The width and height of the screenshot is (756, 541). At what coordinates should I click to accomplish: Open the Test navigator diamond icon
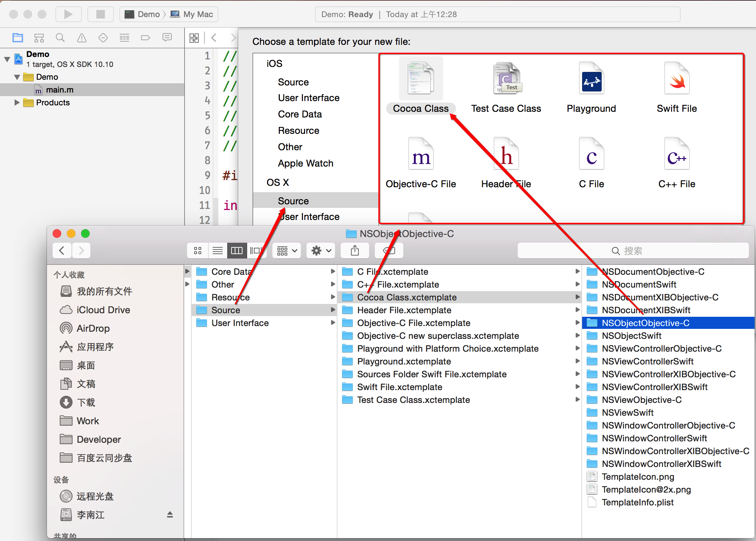coord(103,37)
